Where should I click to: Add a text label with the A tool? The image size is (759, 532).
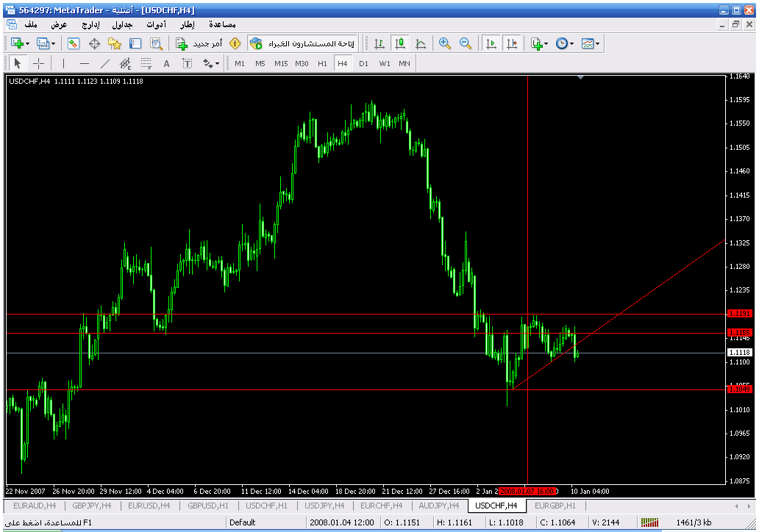(166, 63)
